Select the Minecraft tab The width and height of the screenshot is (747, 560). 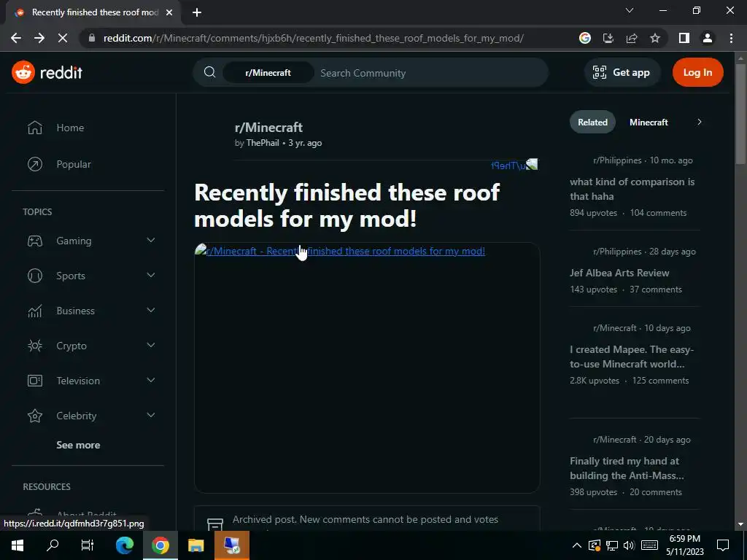649,122
